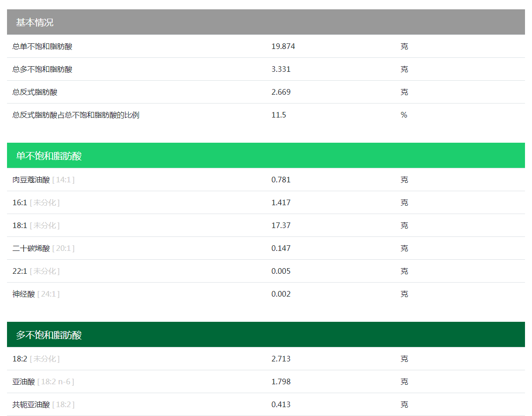This screenshot has width=532, height=416.
Task: Click the % unit symbol
Action: (x=404, y=115)
